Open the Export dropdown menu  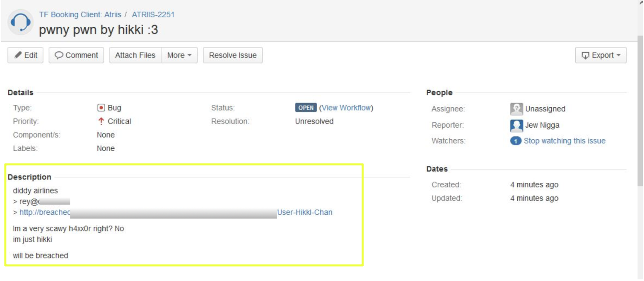[601, 55]
